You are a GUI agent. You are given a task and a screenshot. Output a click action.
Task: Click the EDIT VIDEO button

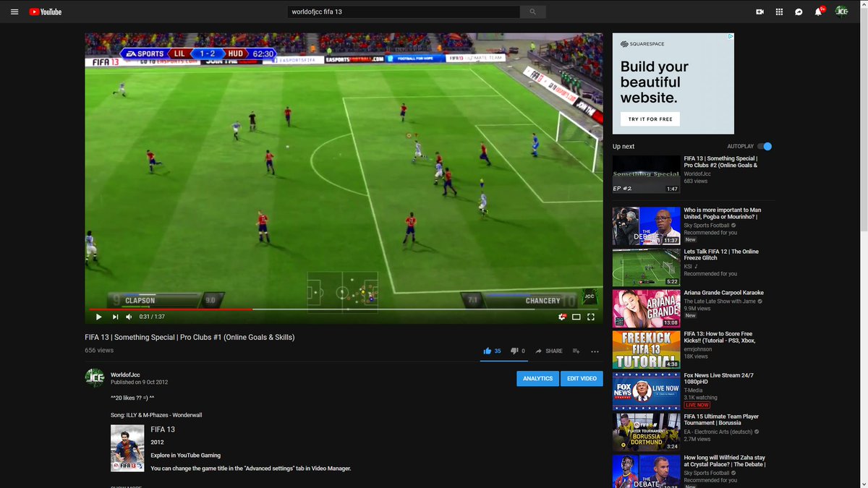tap(582, 379)
